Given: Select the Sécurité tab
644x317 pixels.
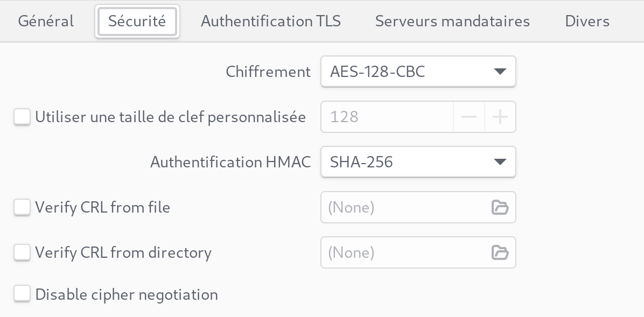Looking at the screenshot, I should pyautogui.click(x=137, y=21).
